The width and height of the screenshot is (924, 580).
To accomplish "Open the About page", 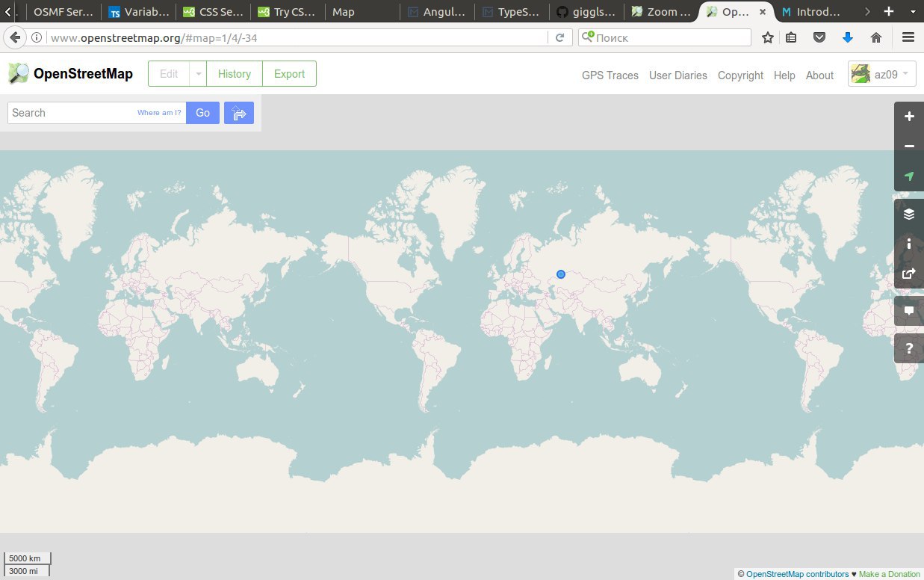I will coord(819,75).
